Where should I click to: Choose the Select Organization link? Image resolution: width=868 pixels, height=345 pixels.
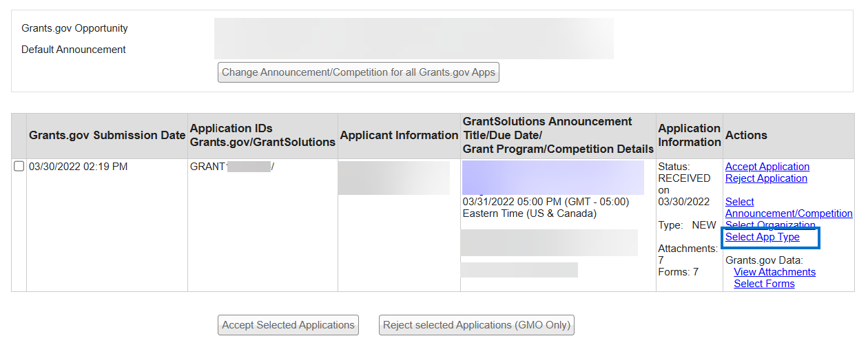(770, 225)
